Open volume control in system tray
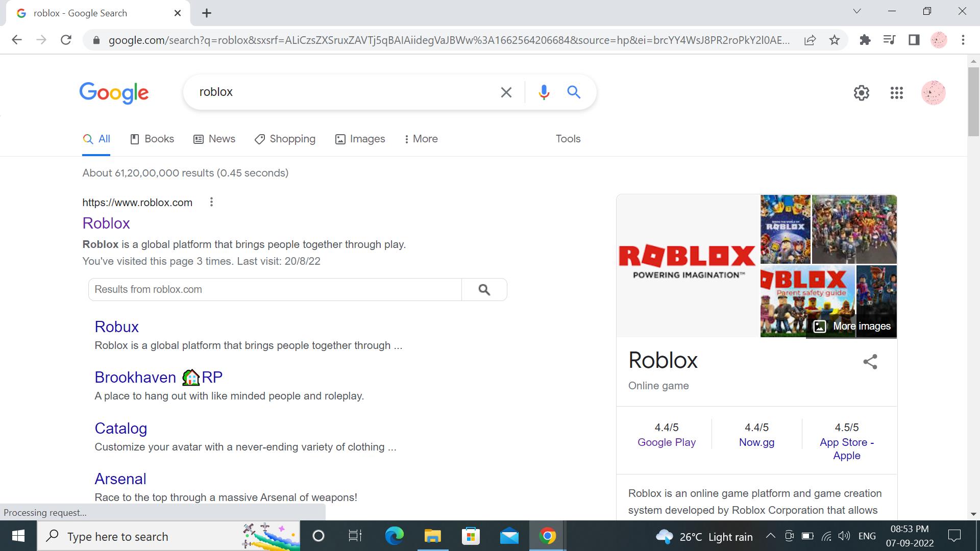Screen dimensions: 980x551 [x=844, y=536]
